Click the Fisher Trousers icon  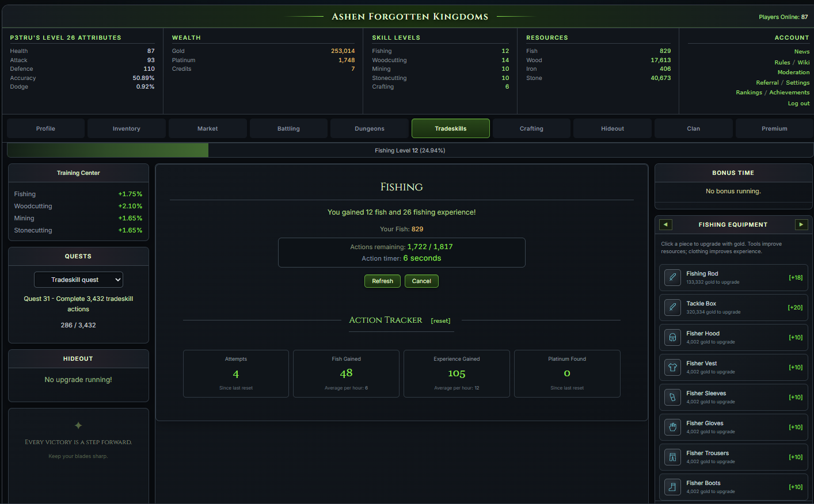[672, 457]
